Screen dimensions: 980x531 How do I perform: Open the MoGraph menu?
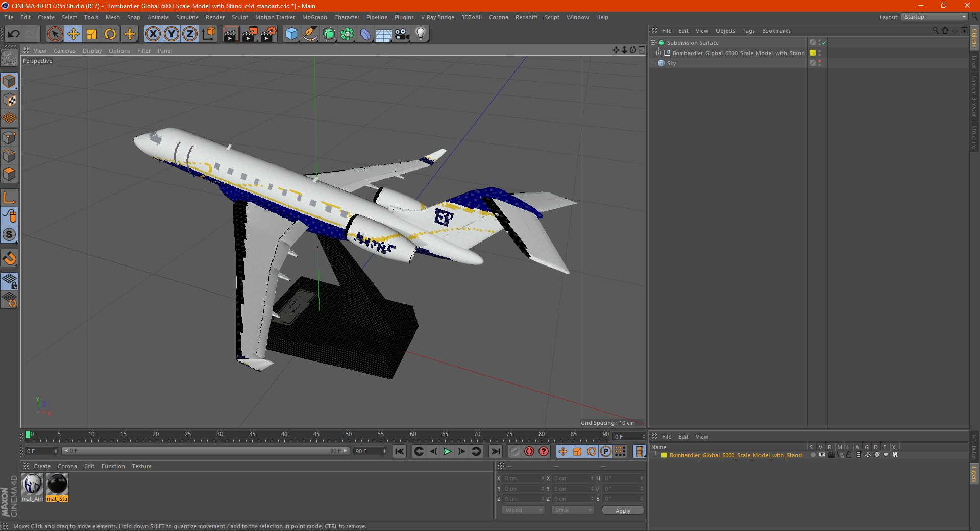point(314,17)
